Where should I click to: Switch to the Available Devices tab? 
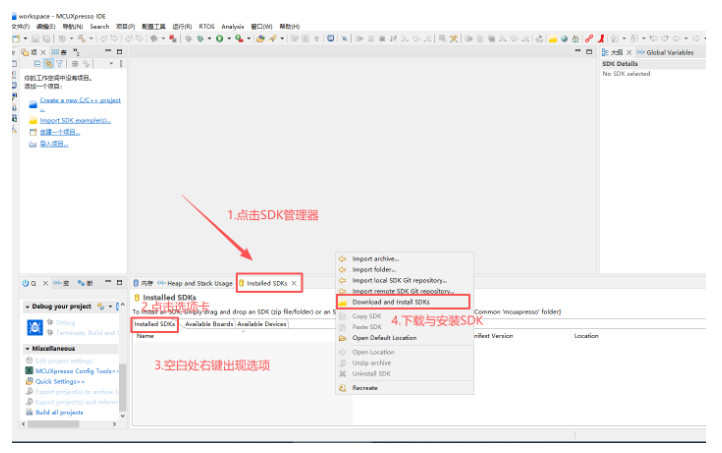[x=262, y=324]
